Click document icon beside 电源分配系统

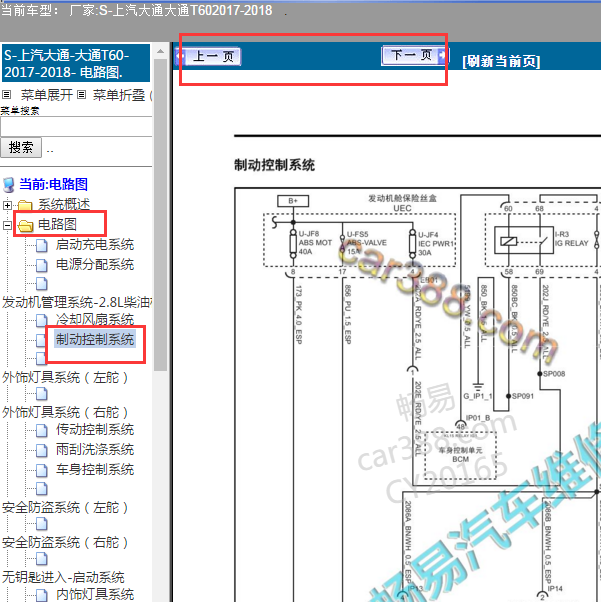pyautogui.click(x=42, y=265)
